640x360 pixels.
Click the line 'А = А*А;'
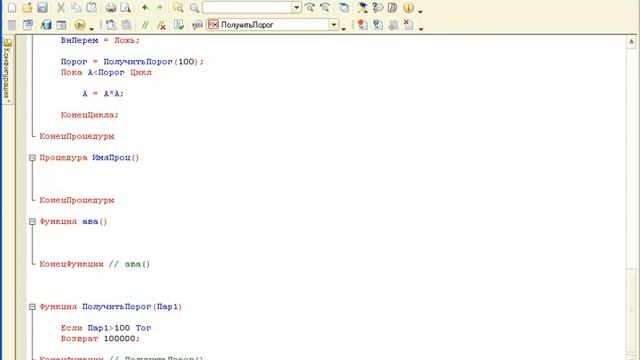click(x=103, y=93)
